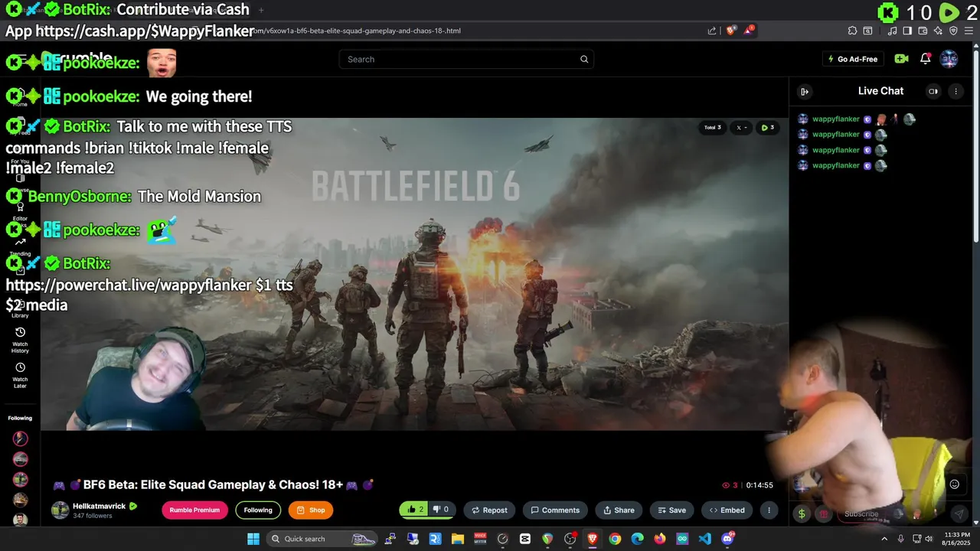
Task: Save the video
Action: [671, 510]
